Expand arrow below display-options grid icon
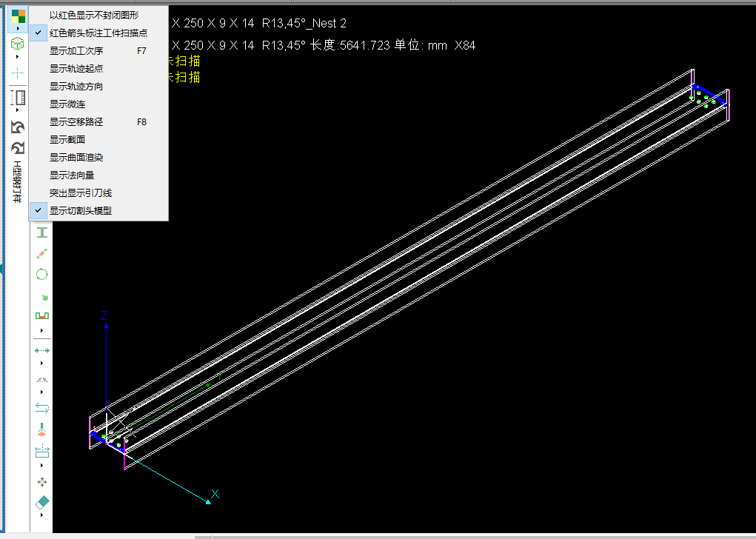 pyautogui.click(x=18, y=28)
